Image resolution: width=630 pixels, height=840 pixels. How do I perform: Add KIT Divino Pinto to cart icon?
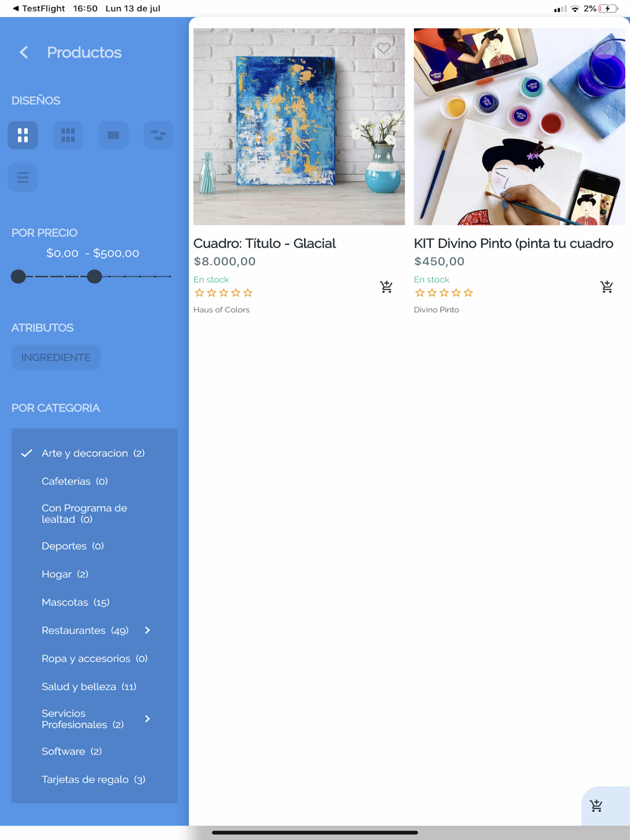tap(607, 287)
